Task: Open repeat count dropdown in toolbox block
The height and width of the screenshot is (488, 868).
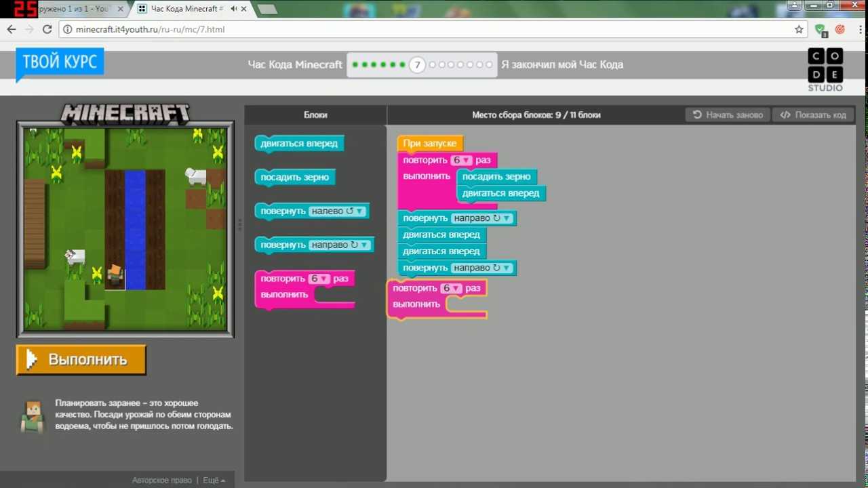Action: [319, 279]
